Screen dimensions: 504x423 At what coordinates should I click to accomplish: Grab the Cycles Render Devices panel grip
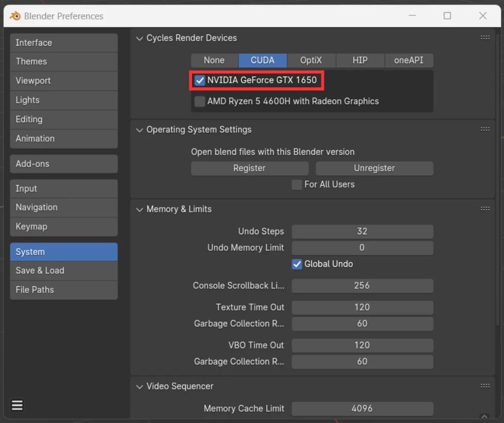485,38
